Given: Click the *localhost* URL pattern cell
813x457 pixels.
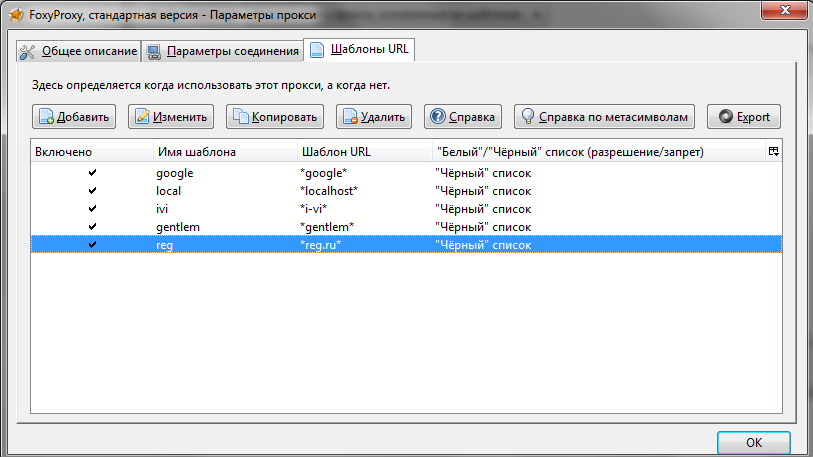Looking at the screenshot, I should [x=329, y=191].
